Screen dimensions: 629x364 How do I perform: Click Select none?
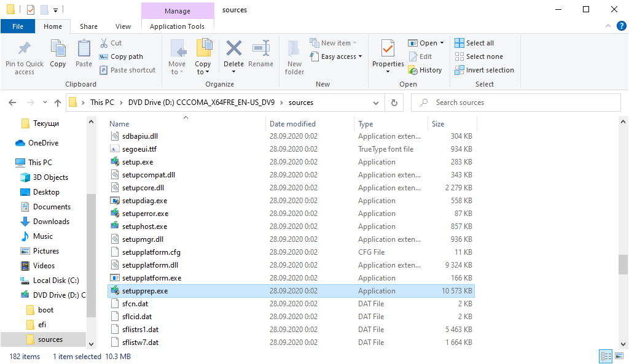(479, 56)
